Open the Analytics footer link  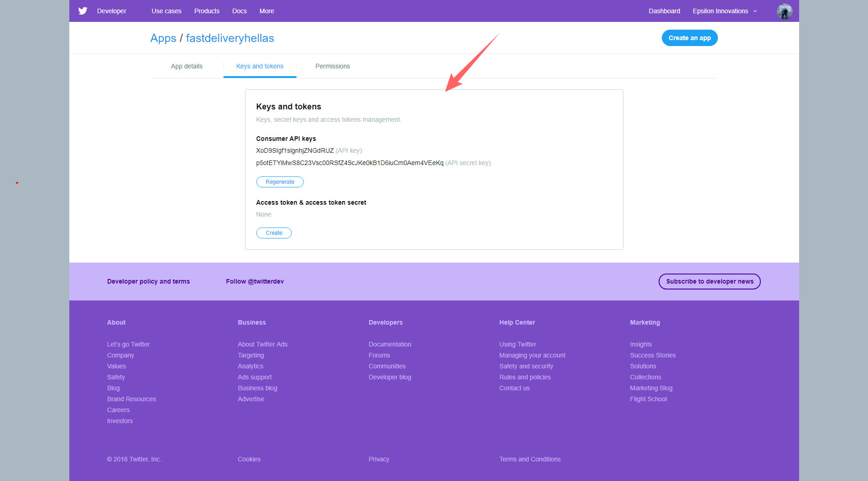pos(250,366)
